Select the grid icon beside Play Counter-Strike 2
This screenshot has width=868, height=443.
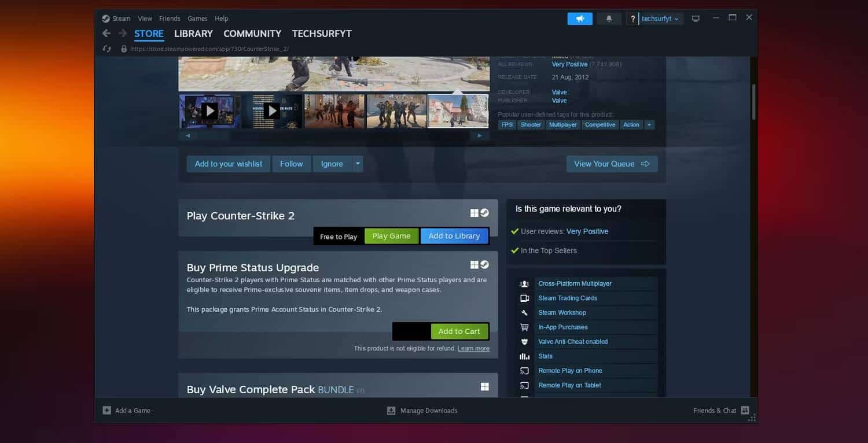[x=474, y=212]
